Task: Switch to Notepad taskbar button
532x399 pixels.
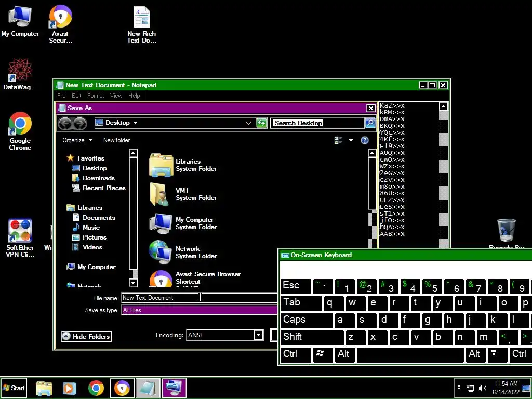Action: pos(148,388)
